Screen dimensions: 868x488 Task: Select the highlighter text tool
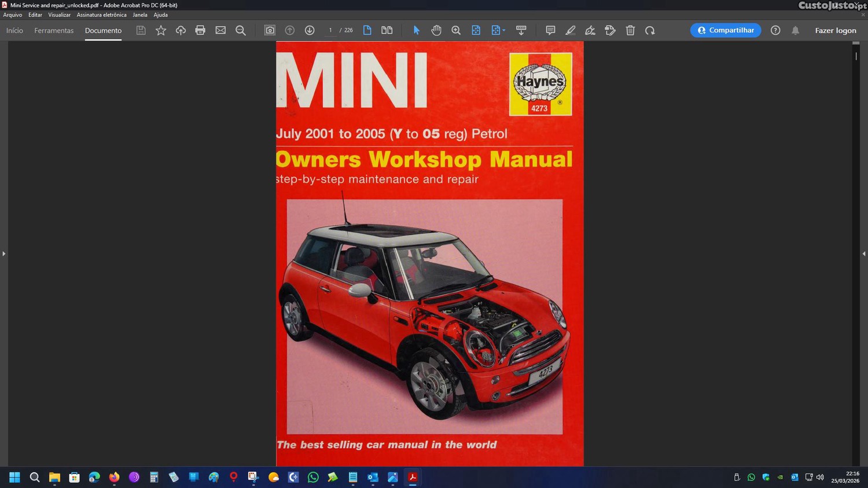(x=570, y=31)
